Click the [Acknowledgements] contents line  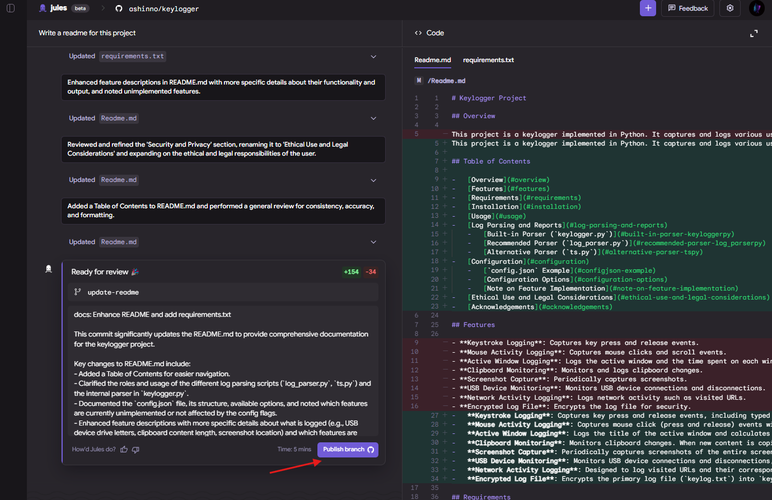click(541, 307)
